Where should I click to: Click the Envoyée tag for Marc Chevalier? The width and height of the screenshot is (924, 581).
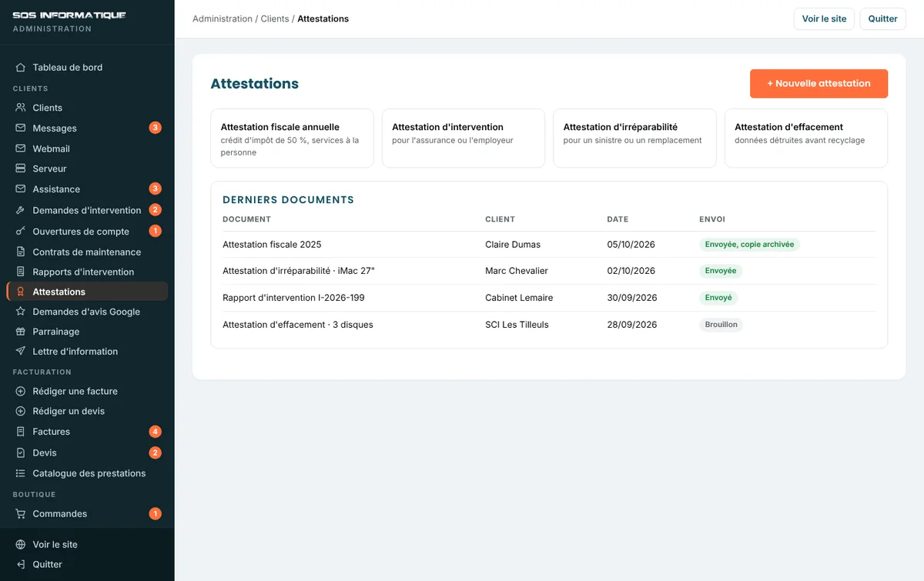tap(721, 271)
